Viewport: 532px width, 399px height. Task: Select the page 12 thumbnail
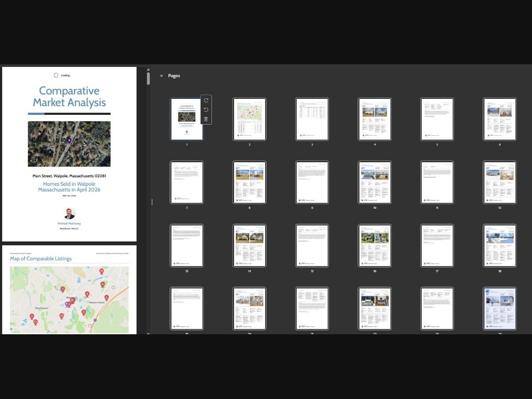[x=500, y=182]
